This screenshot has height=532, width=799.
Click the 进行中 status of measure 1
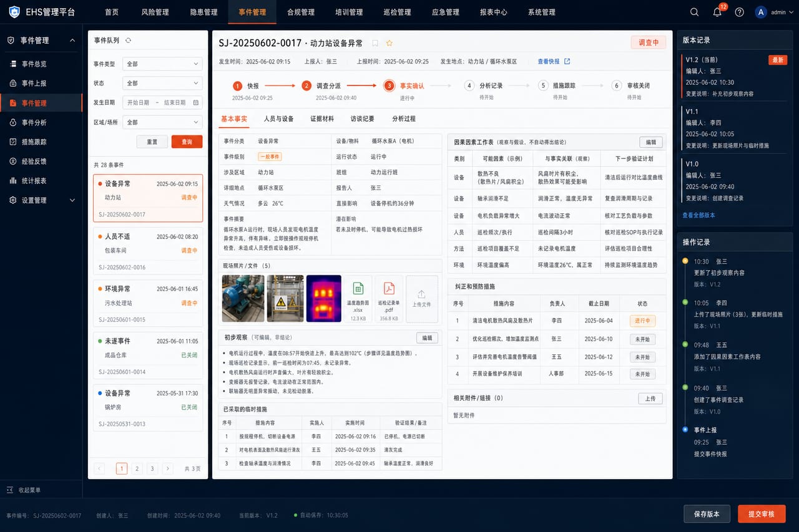pos(642,321)
